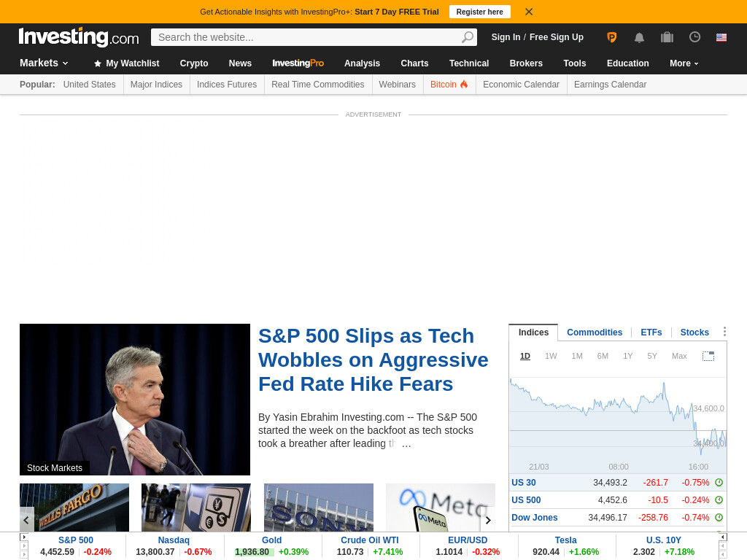Switch to the ETFs tab

[651, 332]
